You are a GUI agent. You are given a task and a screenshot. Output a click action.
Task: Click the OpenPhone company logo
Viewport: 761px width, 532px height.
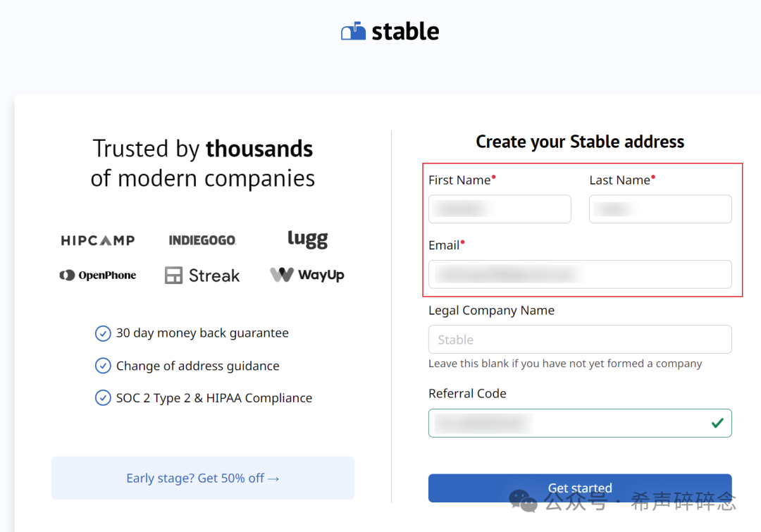coord(98,276)
